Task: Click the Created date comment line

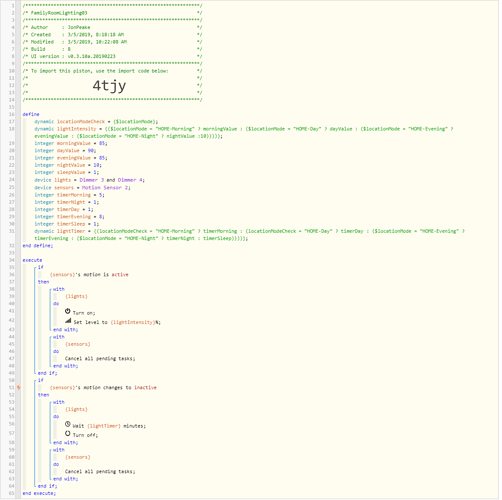Action: pos(112,35)
